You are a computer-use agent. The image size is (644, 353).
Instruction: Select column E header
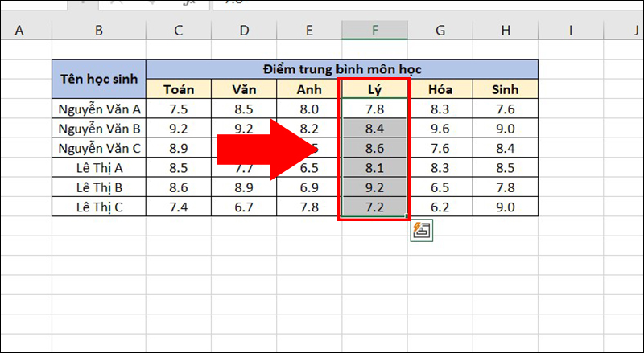click(x=309, y=31)
